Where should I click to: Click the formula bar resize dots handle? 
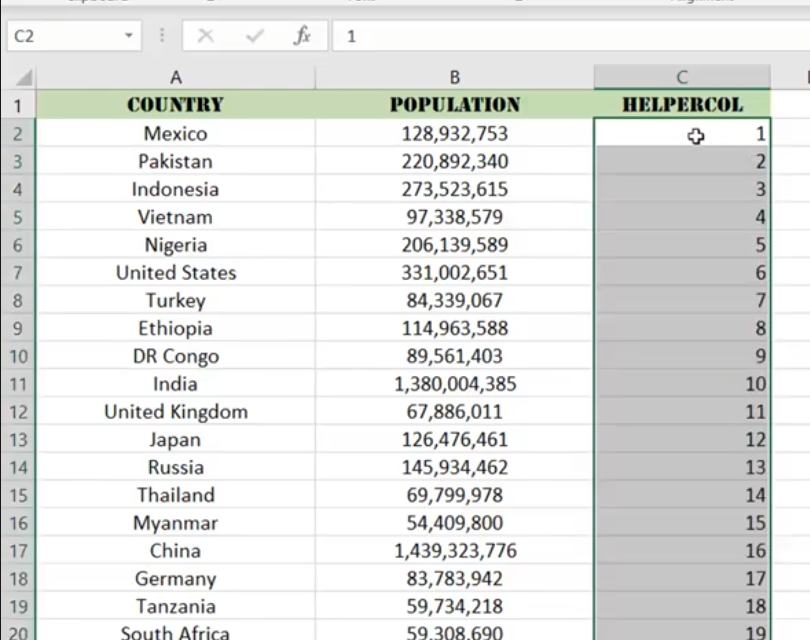click(x=162, y=36)
